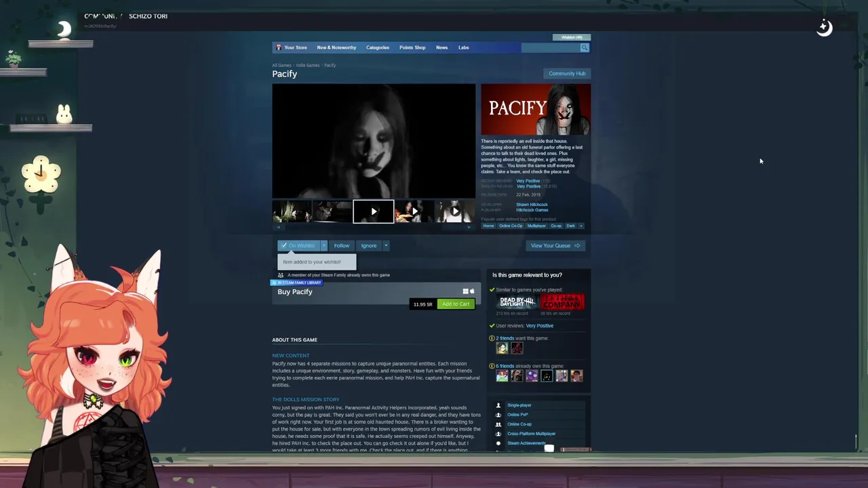Click the IN STEAM FAMILY LIBRARY badge

point(297,283)
